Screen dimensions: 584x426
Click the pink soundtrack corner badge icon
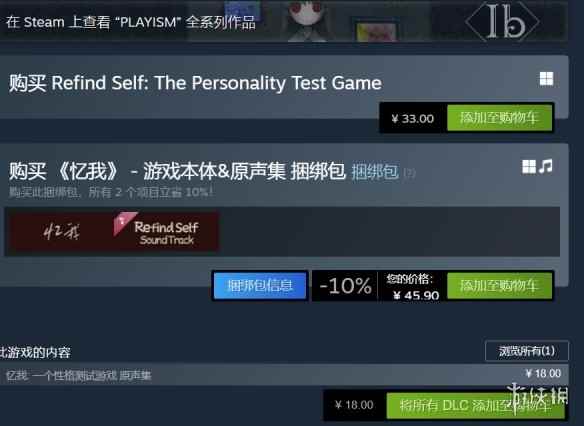(x=125, y=223)
